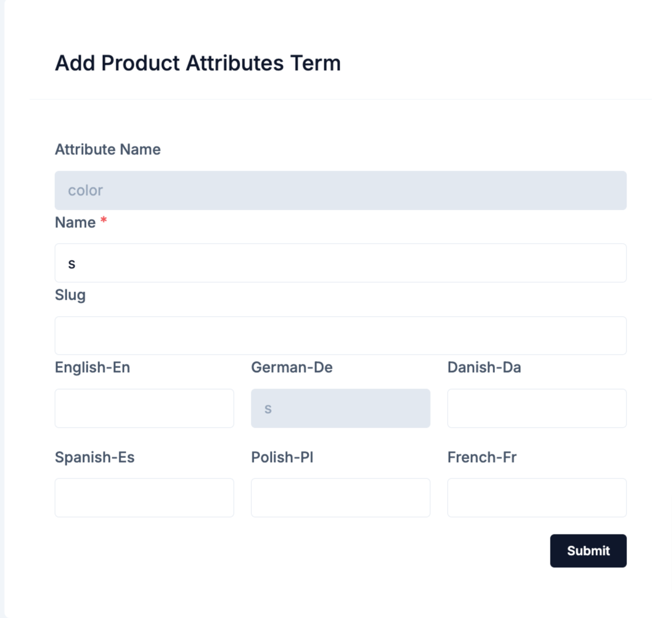672x618 pixels.
Task: Click the Submit button
Action: 588,551
